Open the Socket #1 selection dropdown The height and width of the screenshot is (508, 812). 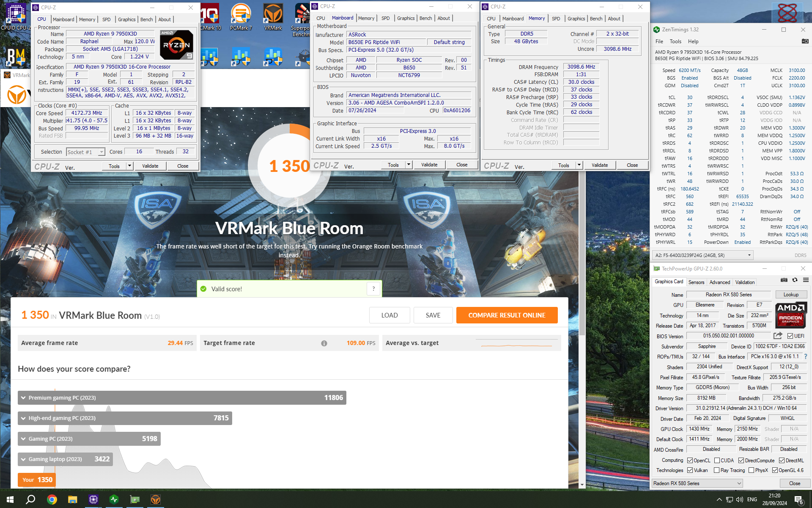pos(85,152)
